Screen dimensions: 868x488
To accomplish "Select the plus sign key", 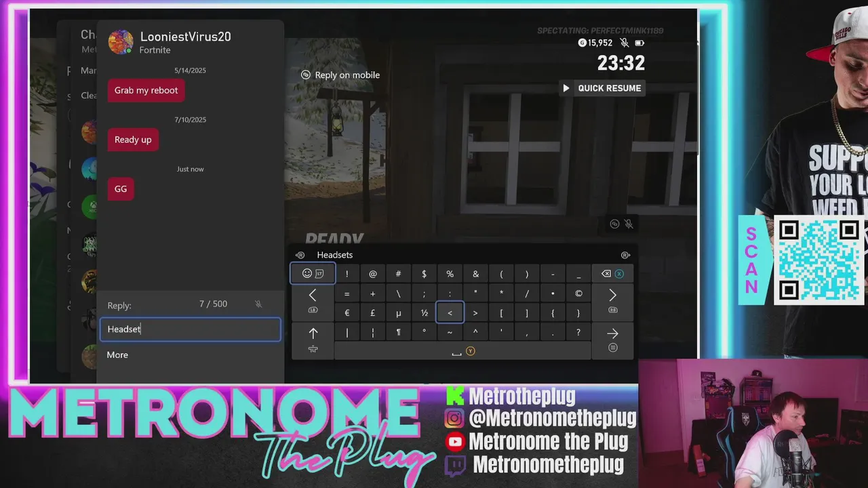I will (372, 294).
